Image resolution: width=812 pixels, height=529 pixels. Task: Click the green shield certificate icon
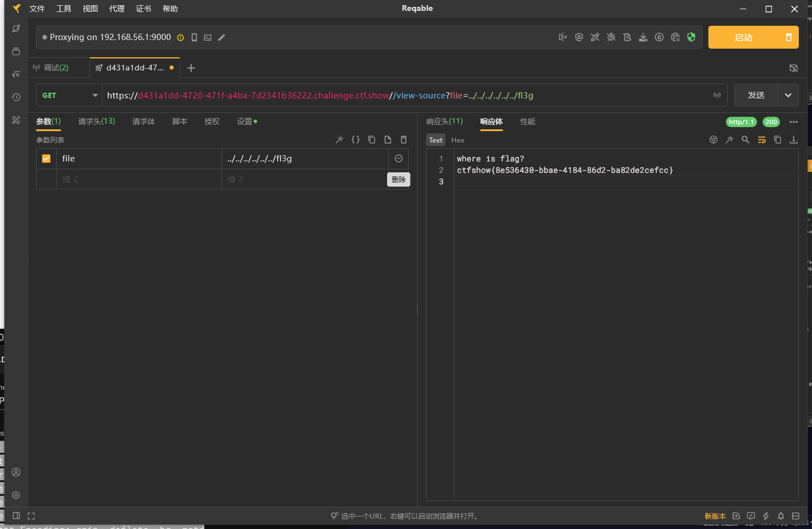click(x=691, y=37)
